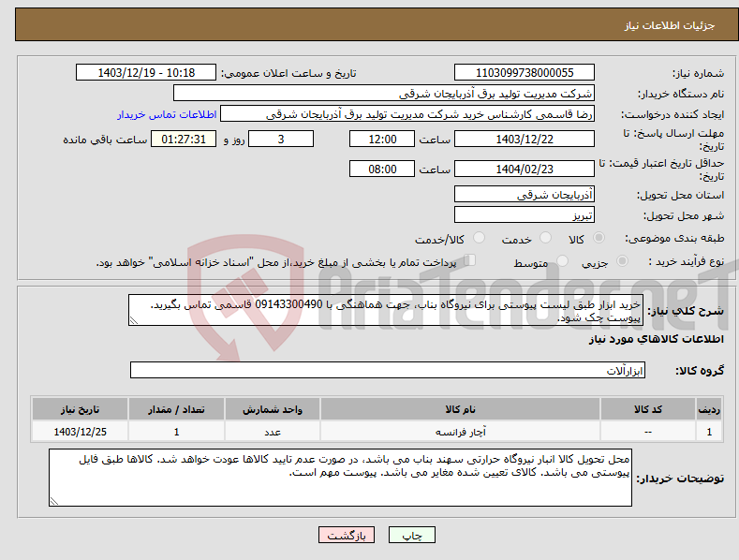Click the نام کالا column header
This screenshot has width=739, height=560.
pos(461,409)
